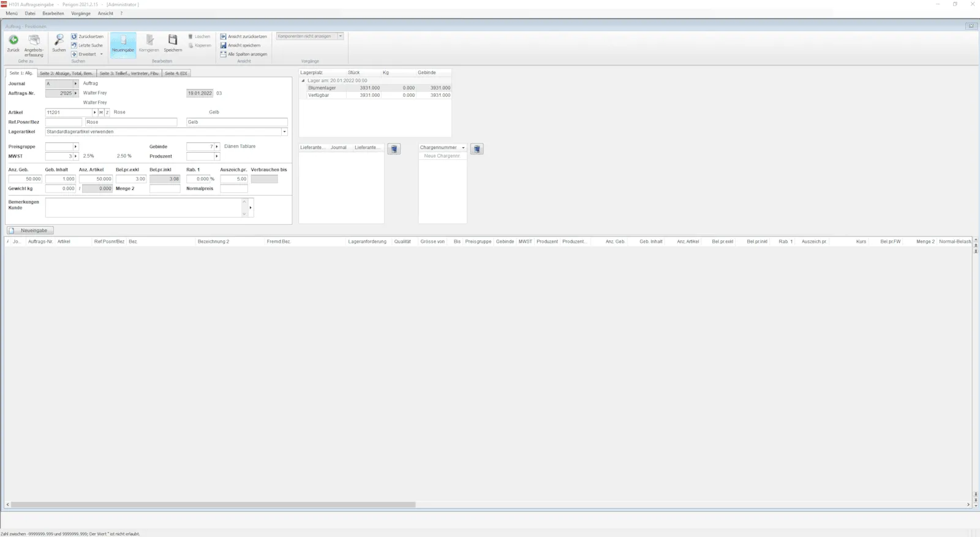Open Komponenten nicht anzeigen dropdown
Image resolution: width=980 pixels, height=537 pixels.
(341, 36)
